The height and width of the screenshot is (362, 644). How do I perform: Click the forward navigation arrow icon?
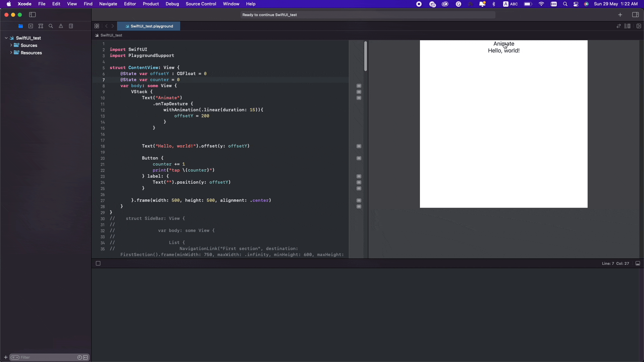113,26
